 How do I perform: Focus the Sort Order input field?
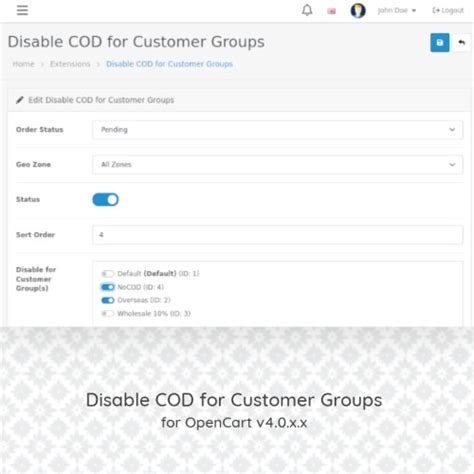[x=278, y=235]
